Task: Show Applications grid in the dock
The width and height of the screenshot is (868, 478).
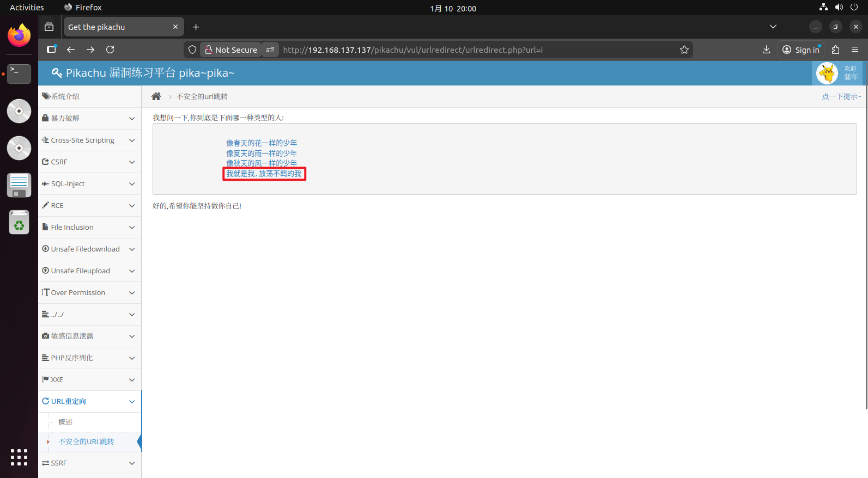Action: (19, 457)
